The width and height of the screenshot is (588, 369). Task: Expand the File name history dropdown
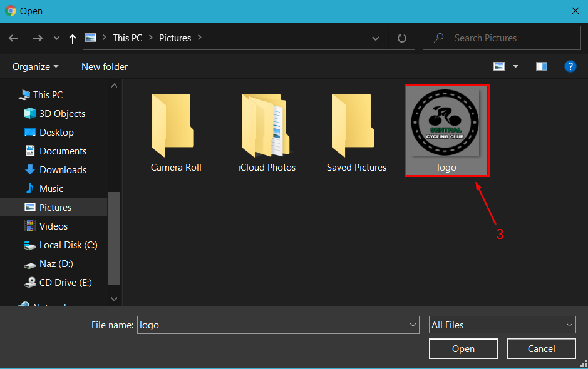pos(413,325)
